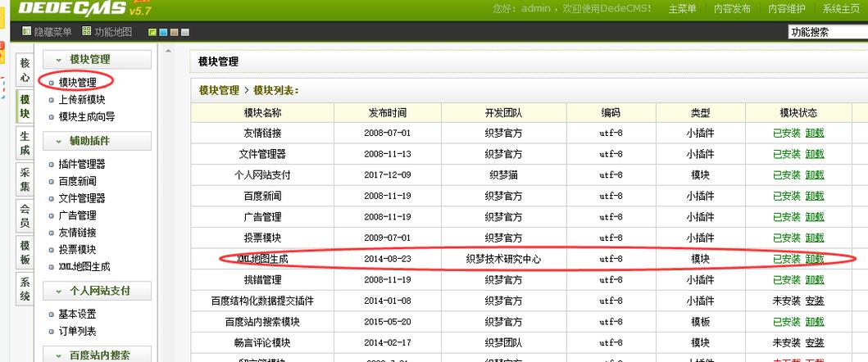Open 模块管理 link in sidebar
The height and width of the screenshot is (362, 868).
pyautogui.click(x=78, y=83)
